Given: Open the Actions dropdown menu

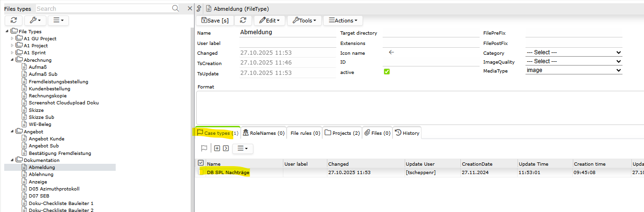Looking at the screenshot, I should click(343, 20).
